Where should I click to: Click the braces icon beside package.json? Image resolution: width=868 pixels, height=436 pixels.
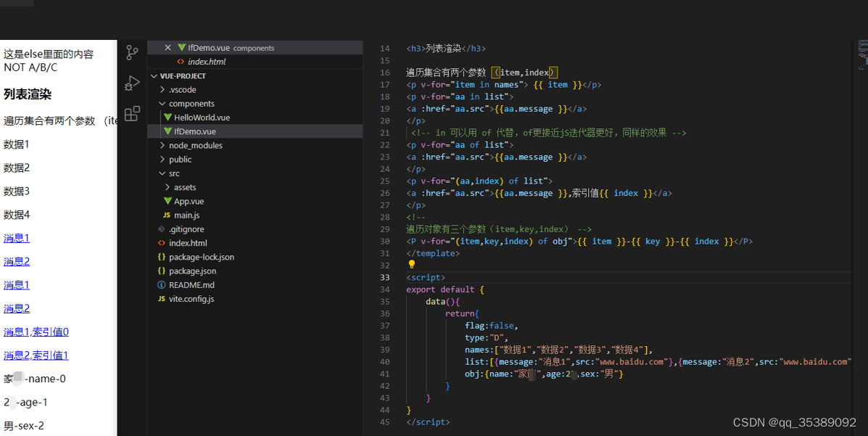[162, 271]
